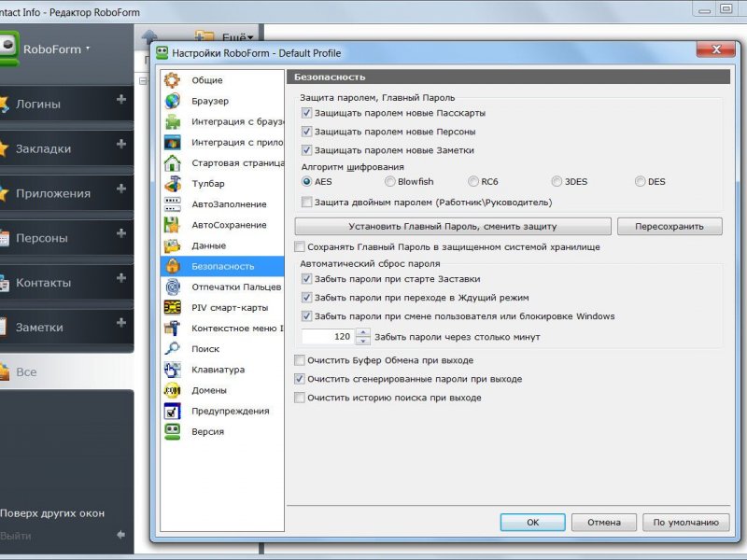Click the Предупреждения checkbox icon
This screenshot has width=747, height=560.
click(x=172, y=411)
